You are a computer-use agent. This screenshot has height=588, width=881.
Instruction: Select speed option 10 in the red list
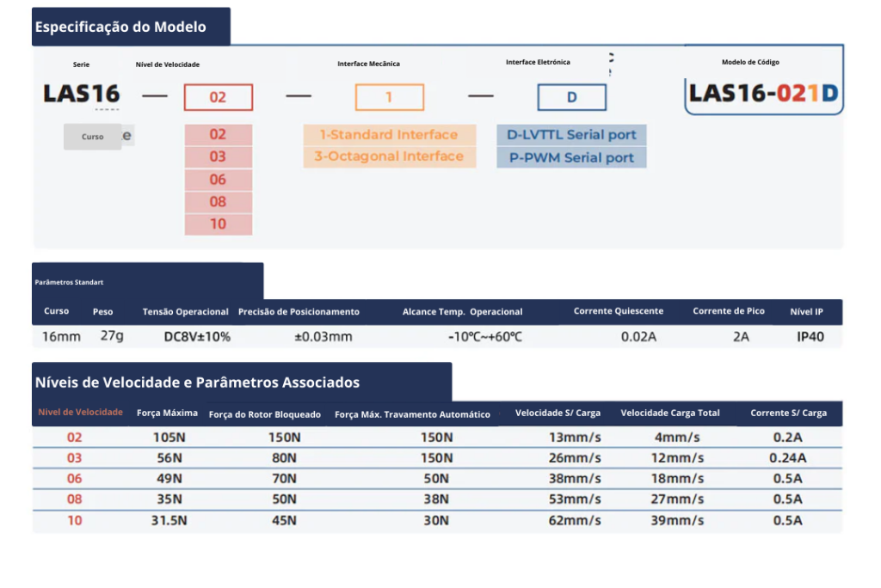(218, 224)
